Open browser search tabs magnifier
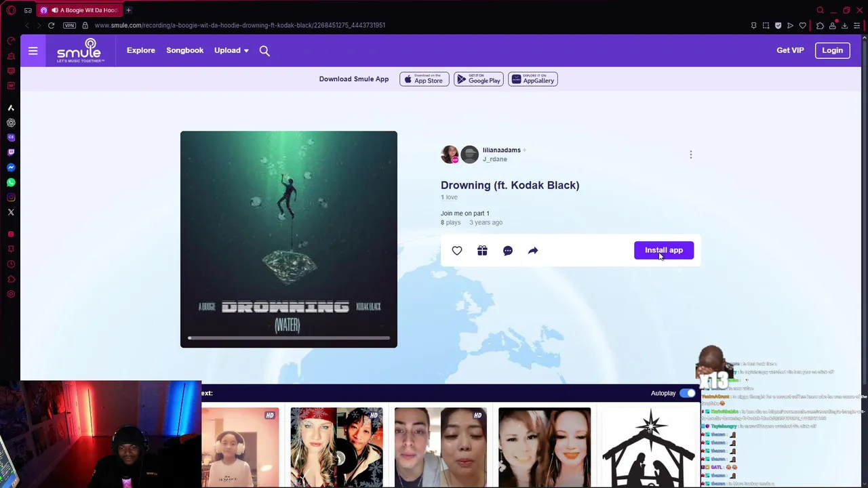868x488 pixels. (x=820, y=10)
